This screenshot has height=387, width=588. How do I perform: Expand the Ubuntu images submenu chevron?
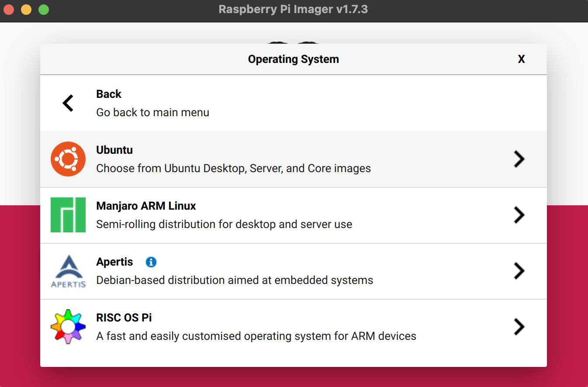519,159
